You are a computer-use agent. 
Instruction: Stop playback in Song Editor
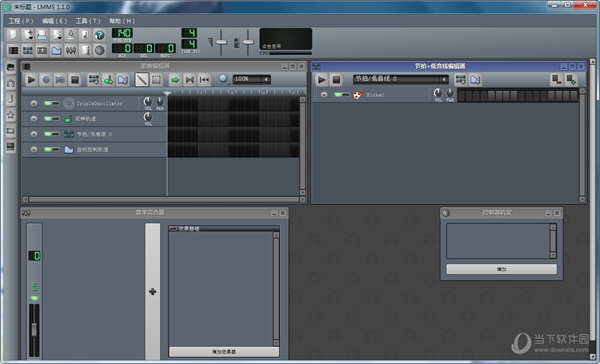pyautogui.click(x=75, y=80)
